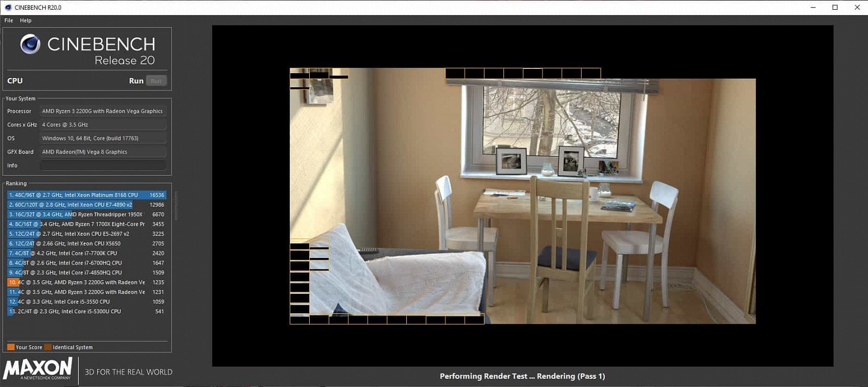Open the Help menu
Viewport: 868px width, 387px height.
tap(25, 21)
